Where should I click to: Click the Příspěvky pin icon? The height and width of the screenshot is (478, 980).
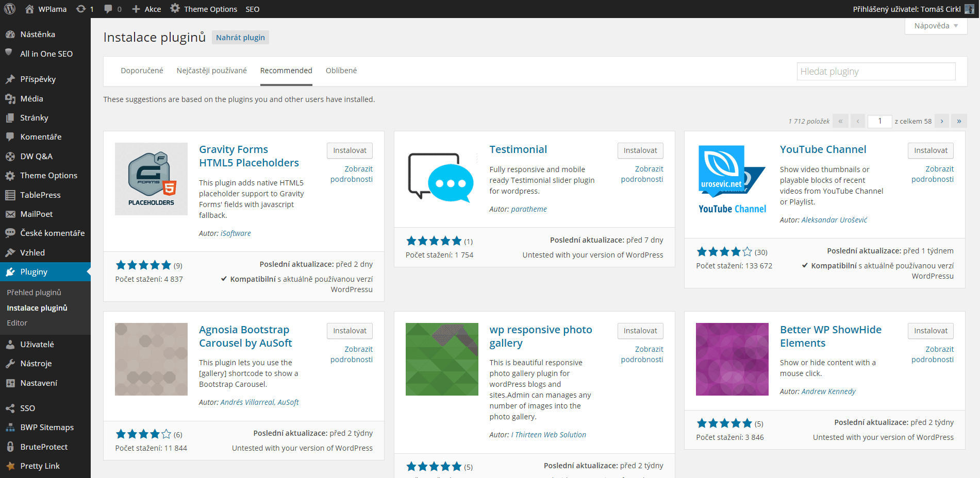[10, 79]
